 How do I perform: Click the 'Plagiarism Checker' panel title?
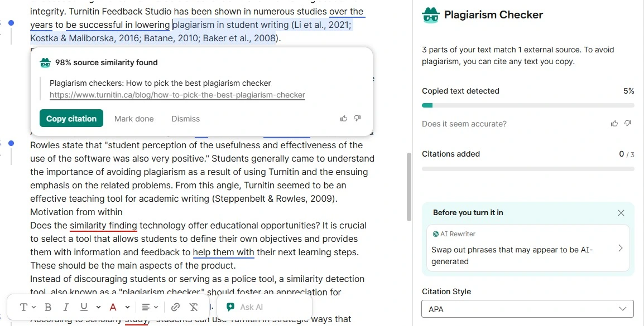click(493, 14)
